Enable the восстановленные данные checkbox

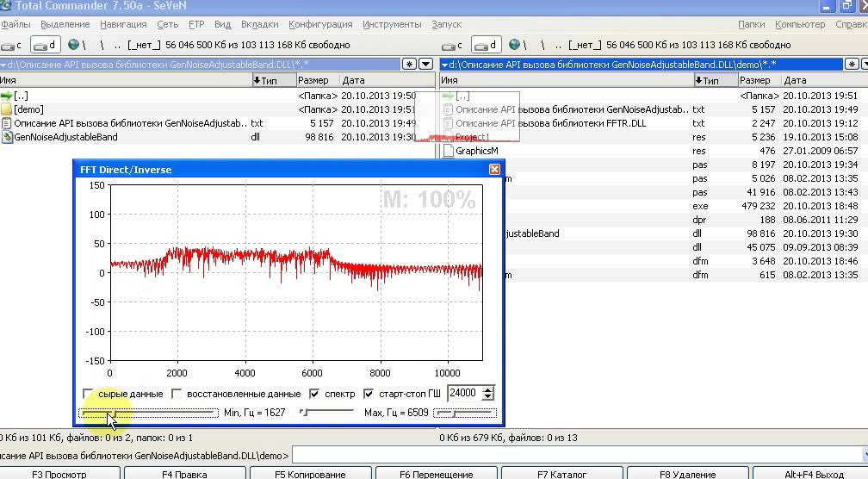pyautogui.click(x=177, y=394)
